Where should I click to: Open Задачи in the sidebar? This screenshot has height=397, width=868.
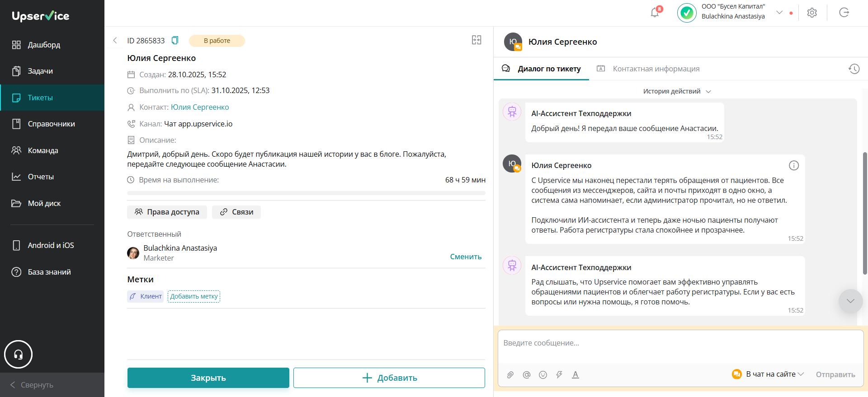(x=52, y=71)
